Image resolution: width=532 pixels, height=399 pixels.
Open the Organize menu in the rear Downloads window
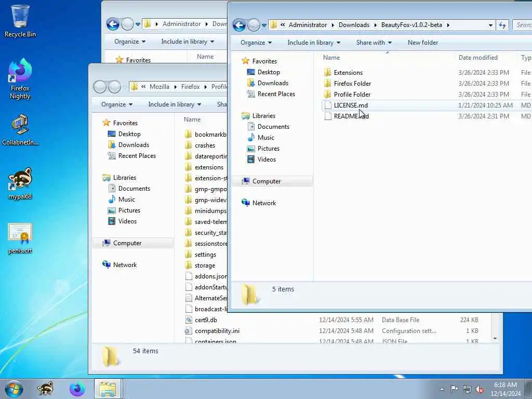(129, 42)
